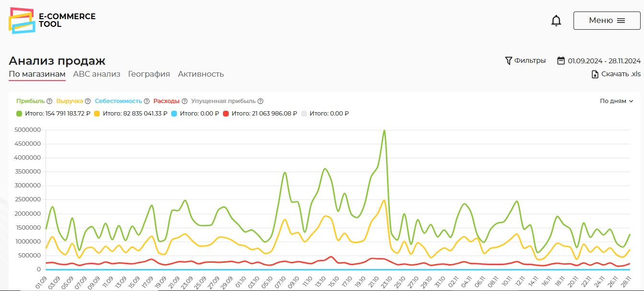Viewport: 644px width, 291px height.
Task: Expand the По дням period dropdown
Action: pos(617,101)
